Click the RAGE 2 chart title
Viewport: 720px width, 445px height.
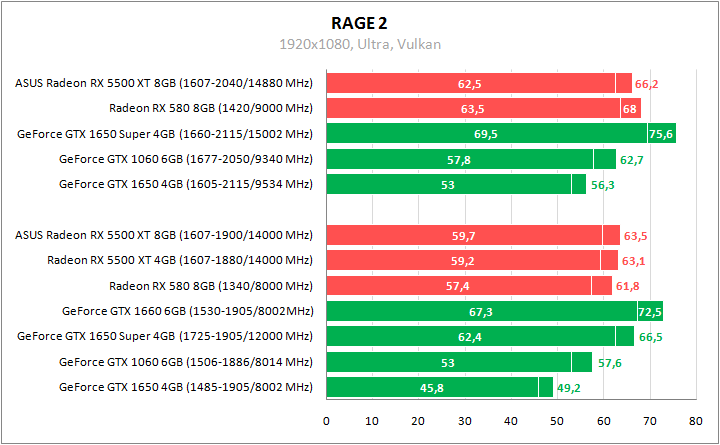pos(359,23)
